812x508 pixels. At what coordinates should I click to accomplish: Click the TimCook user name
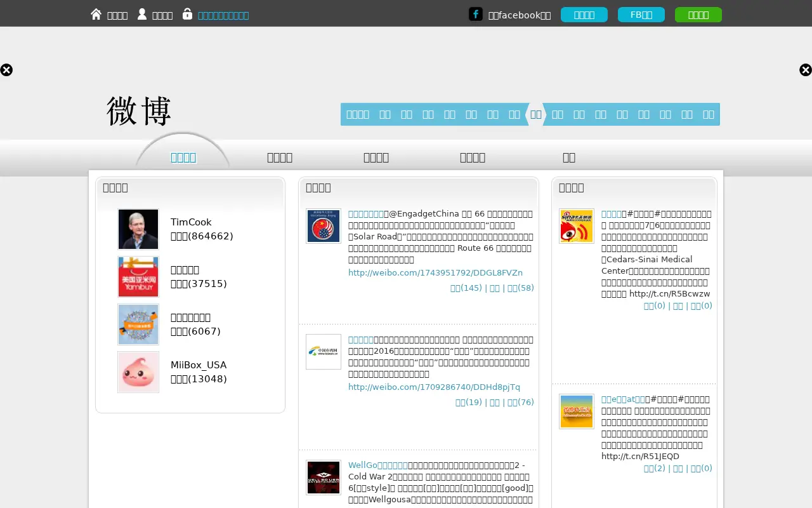coord(191,222)
